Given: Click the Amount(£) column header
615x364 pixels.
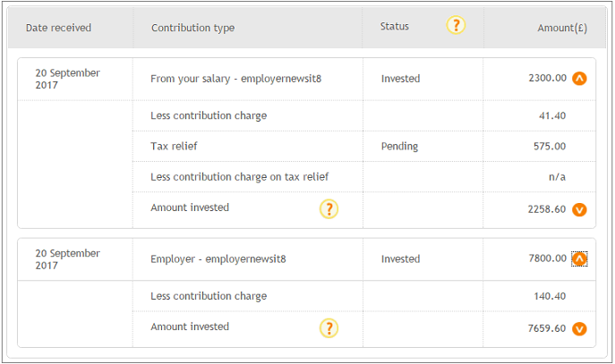Looking at the screenshot, I should pos(562,28).
